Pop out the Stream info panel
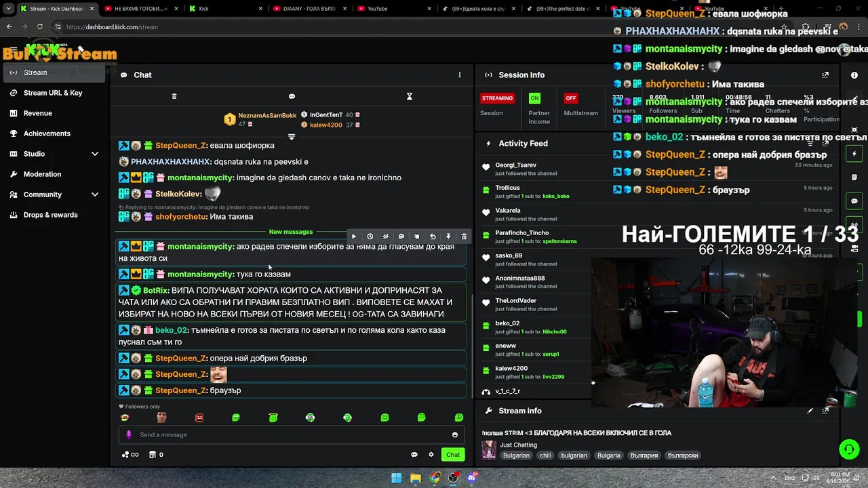This screenshot has width=868, height=488. (825, 411)
